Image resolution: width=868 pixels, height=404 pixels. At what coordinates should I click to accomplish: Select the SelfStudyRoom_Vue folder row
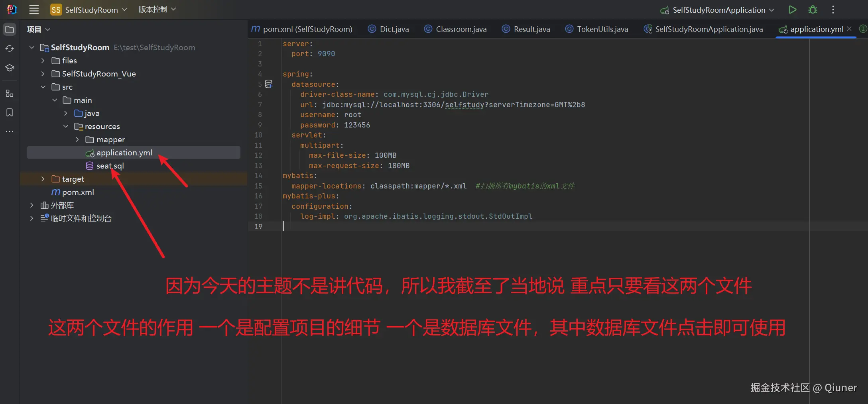(134, 74)
